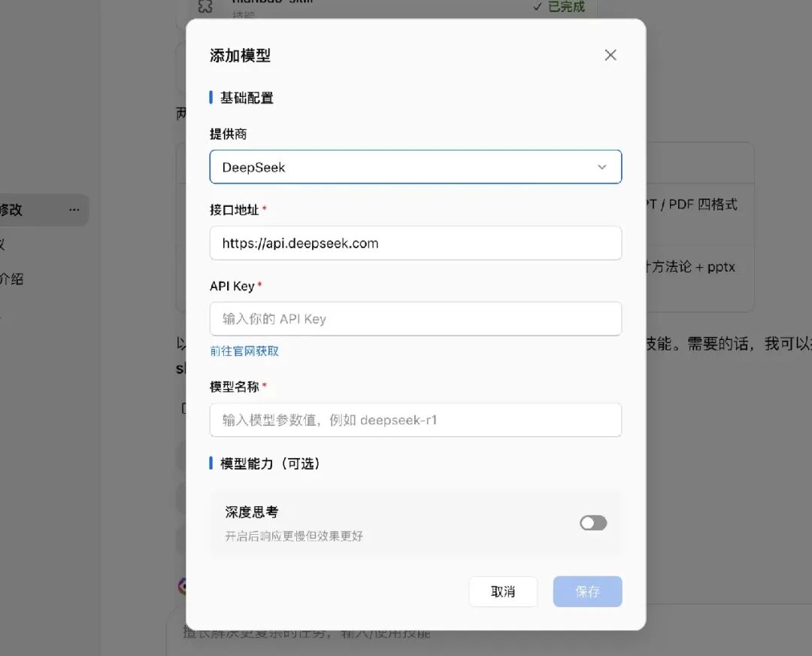Screen dimensions: 812x656
Task: Select the 基础配置 section heading
Action: coord(247,98)
